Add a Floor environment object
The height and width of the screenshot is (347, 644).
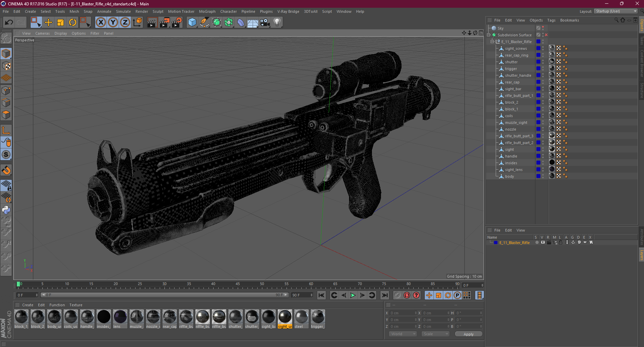coord(253,23)
